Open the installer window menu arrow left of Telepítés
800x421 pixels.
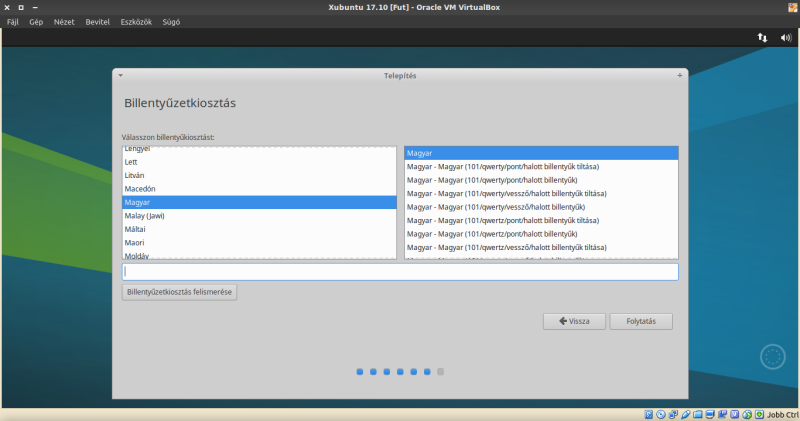click(x=120, y=75)
